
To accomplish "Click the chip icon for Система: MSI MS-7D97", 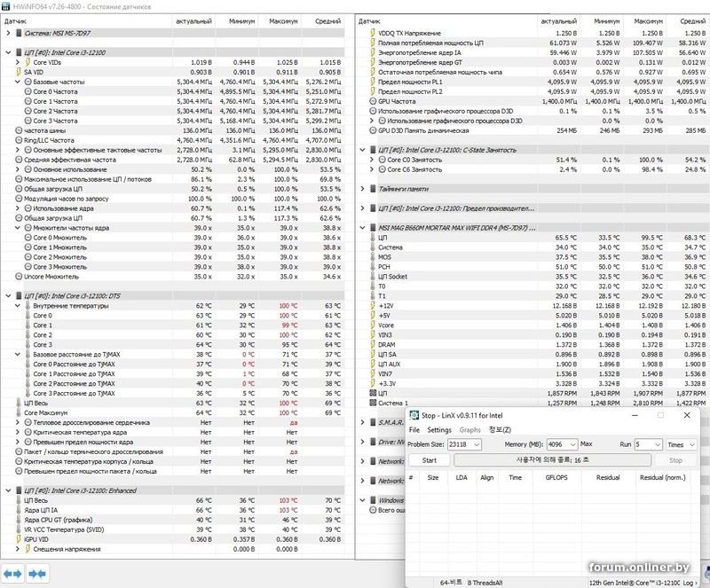I will (x=19, y=32).
